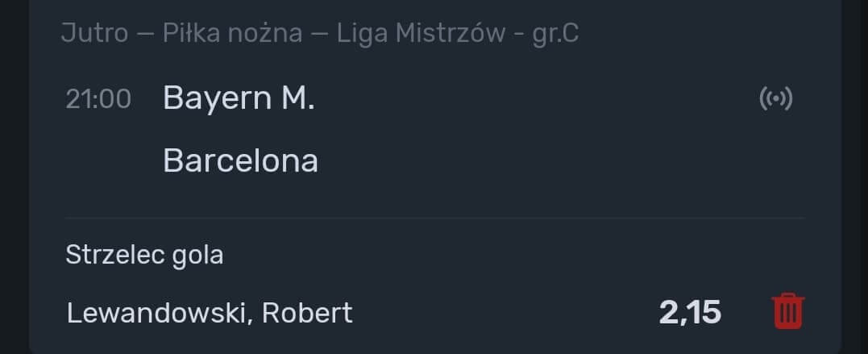Viewport: 868px width, 354px height.
Task: Delete the Lewandowski bet with trash icon
Action: (x=788, y=311)
